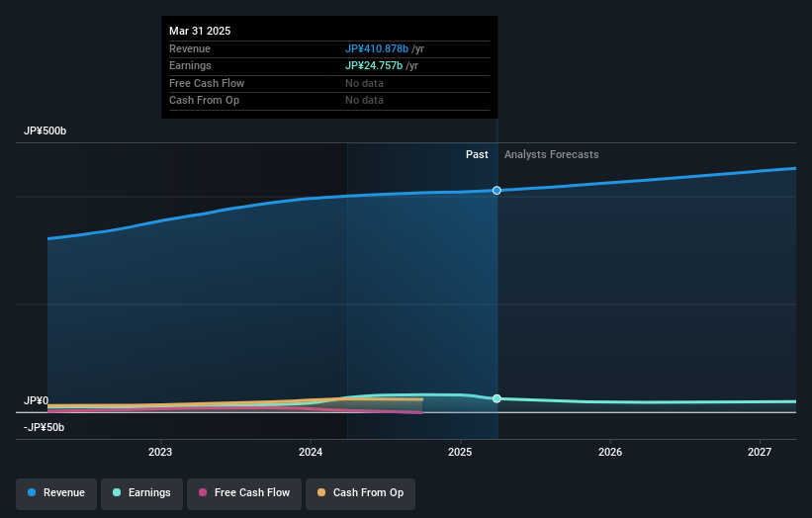Click the JP¥500b y-axis label
This screenshot has width=812, height=518.
pos(45,130)
